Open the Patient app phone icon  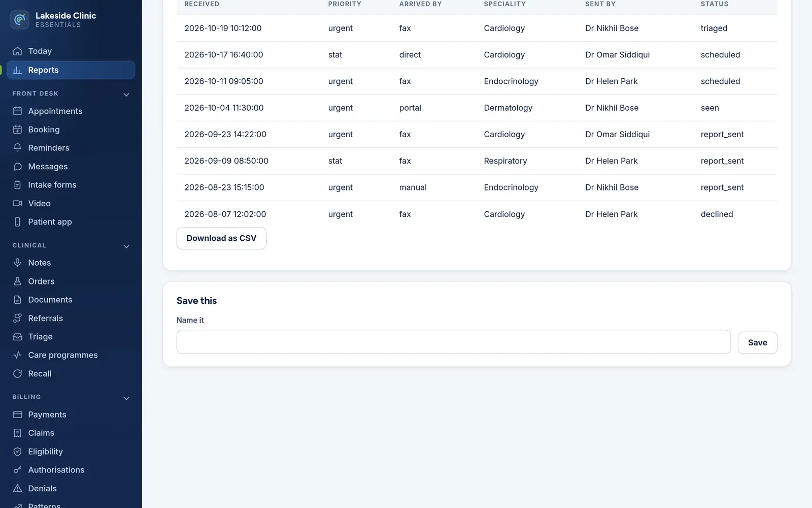17,222
